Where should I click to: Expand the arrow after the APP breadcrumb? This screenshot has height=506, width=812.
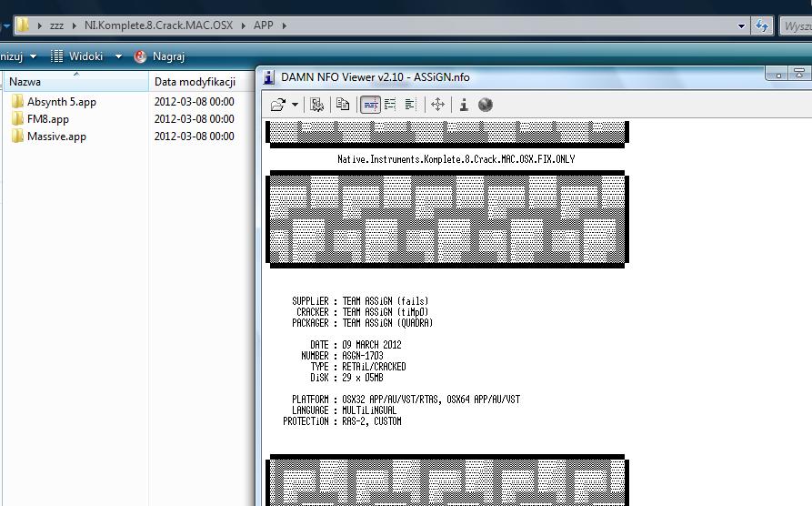285,25
